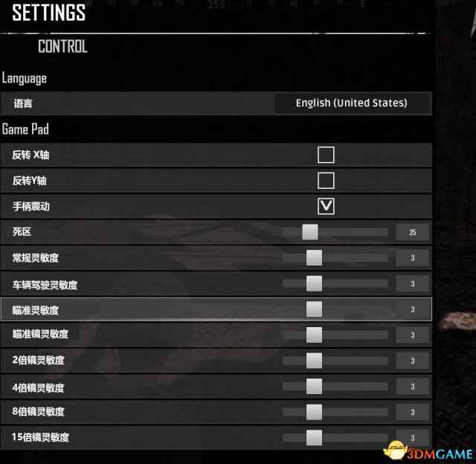The height and width of the screenshot is (464, 476).
Task: Click the 常规灵敏度 value field
Action: pyautogui.click(x=413, y=258)
